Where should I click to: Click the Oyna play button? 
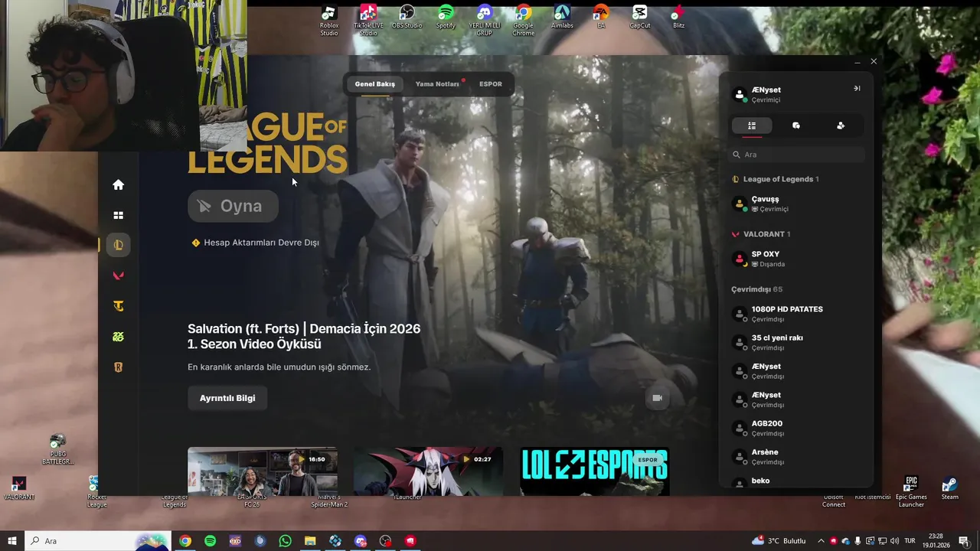pos(233,206)
